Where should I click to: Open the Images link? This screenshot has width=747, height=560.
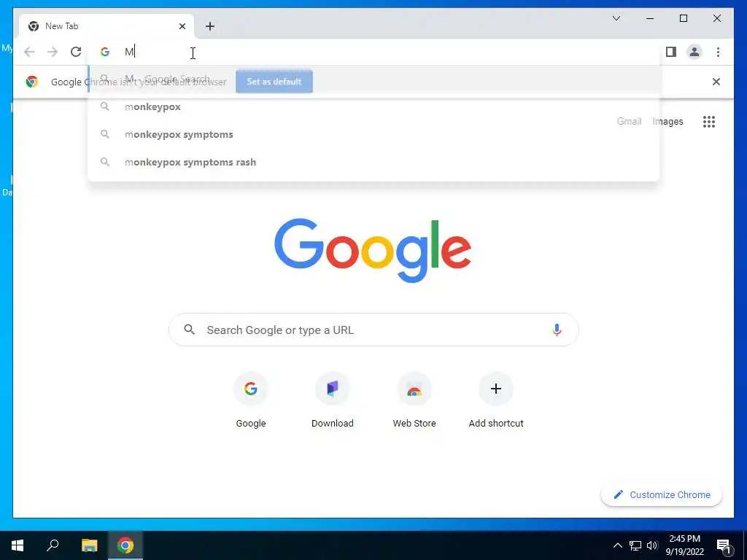[x=667, y=122]
